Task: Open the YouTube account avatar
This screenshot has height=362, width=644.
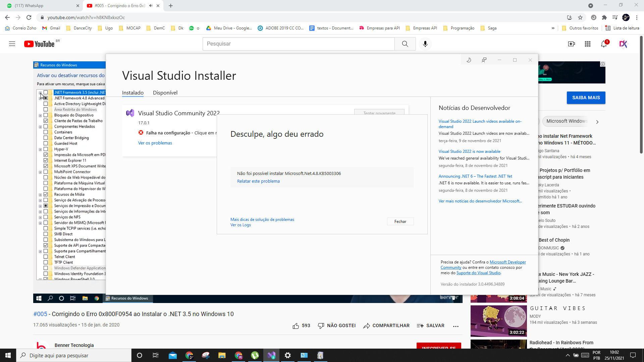Action: pyautogui.click(x=623, y=44)
